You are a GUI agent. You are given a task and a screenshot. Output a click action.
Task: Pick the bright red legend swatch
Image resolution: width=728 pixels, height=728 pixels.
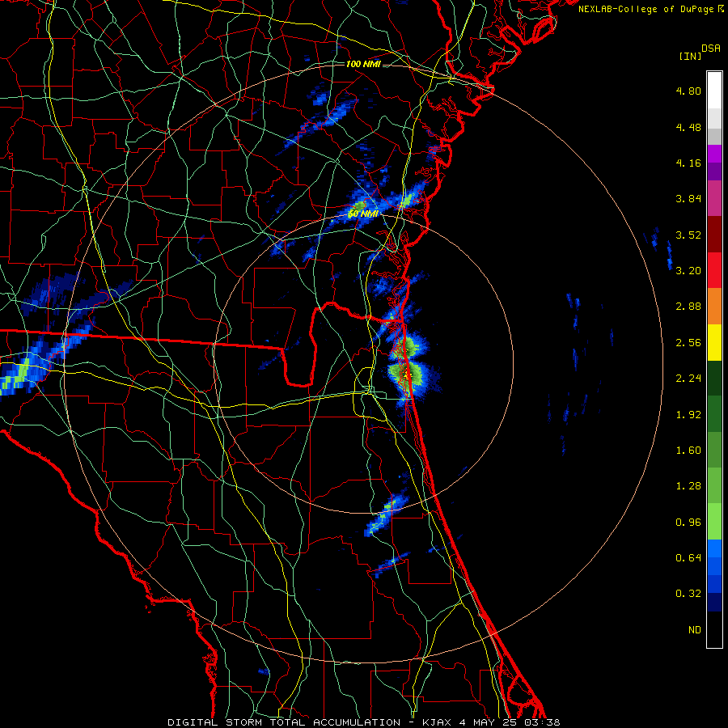pos(714,270)
